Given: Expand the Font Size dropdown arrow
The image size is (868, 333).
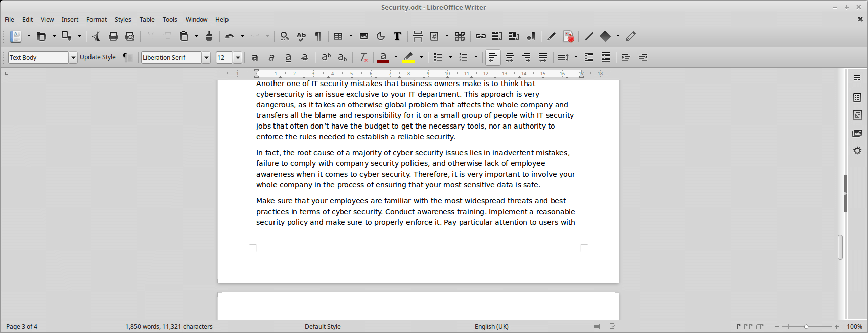Looking at the screenshot, I should [238, 57].
